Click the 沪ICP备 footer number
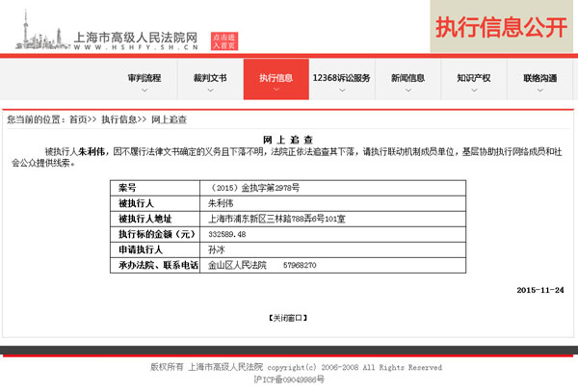 [x=289, y=379]
